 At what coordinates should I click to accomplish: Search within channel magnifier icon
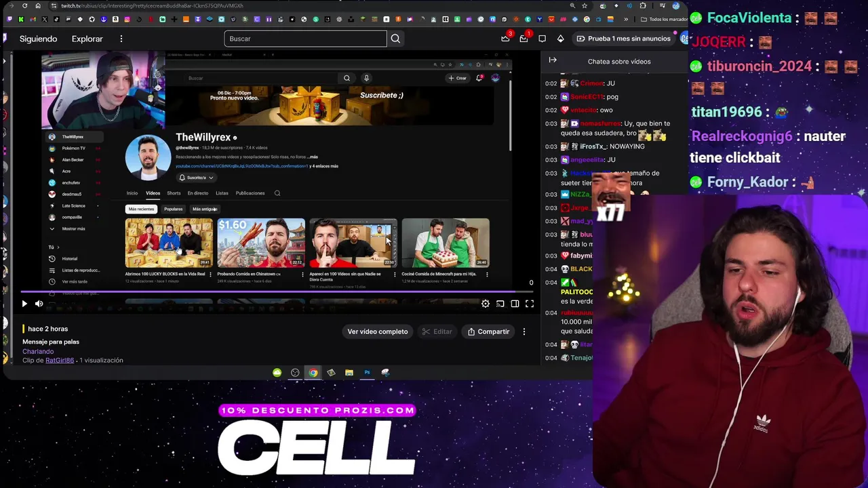(277, 193)
